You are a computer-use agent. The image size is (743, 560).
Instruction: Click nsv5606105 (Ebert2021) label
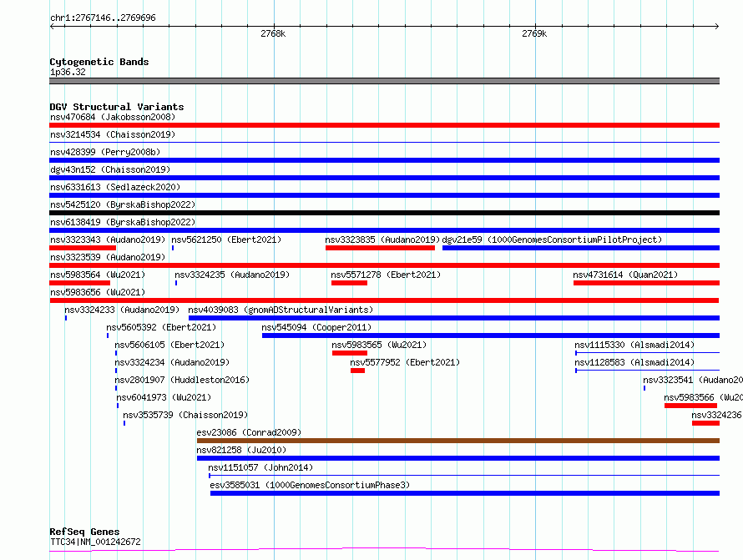tap(169, 345)
